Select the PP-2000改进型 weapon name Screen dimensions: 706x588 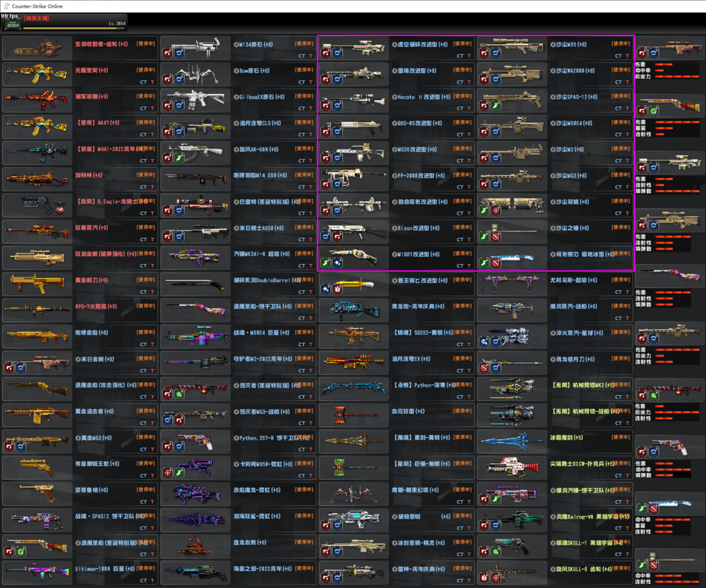pos(421,176)
